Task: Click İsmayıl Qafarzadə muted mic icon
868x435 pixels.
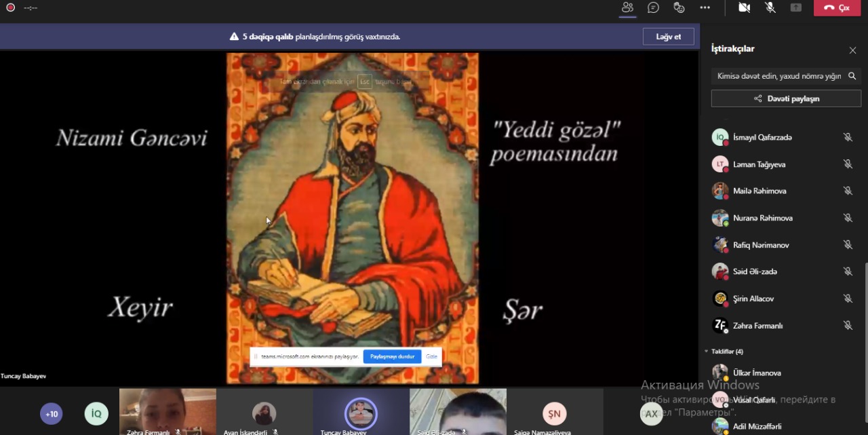Action: pos(848,137)
